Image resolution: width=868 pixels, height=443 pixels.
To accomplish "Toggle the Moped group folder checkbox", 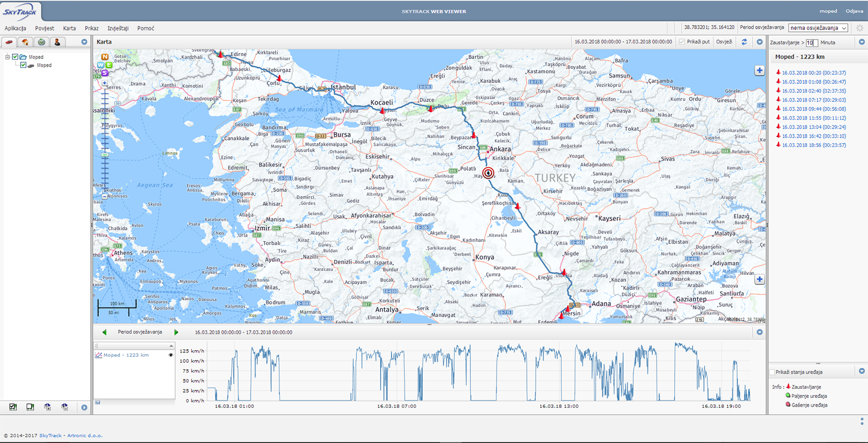I will click(15, 57).
